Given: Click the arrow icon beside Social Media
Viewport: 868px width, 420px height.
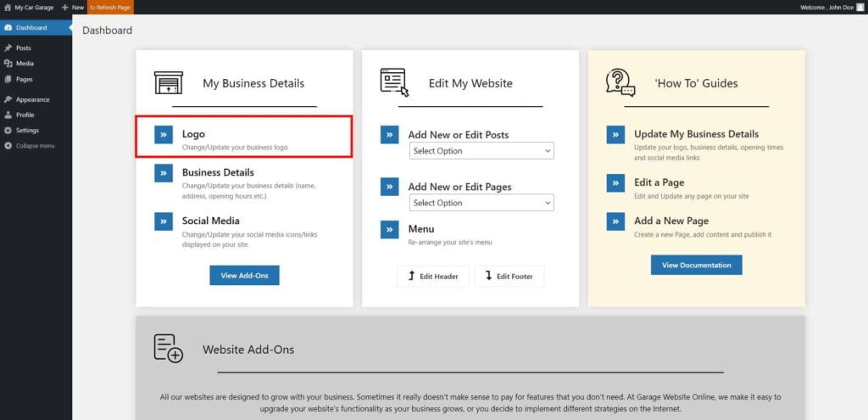Looking at the screenshot, I should click(x=164, y=221).
